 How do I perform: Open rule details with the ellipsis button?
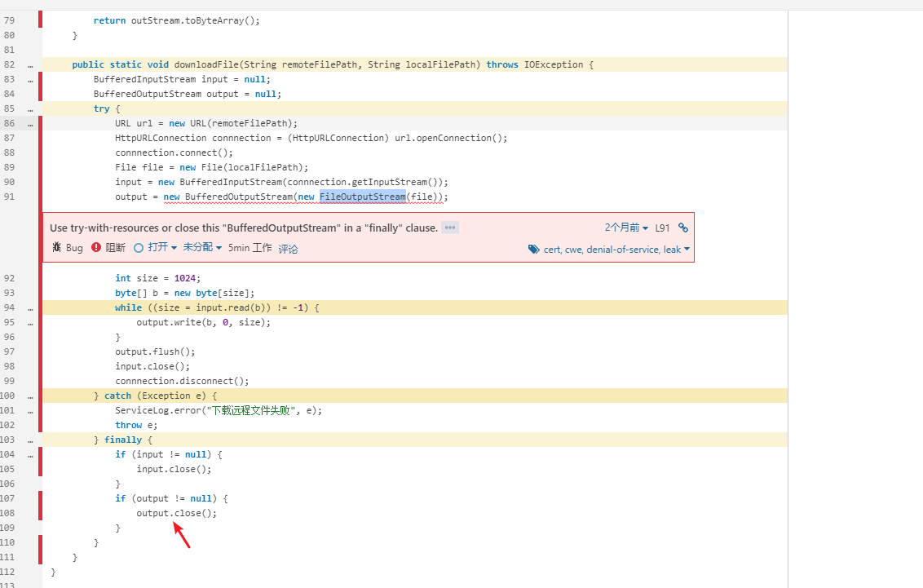pos(450,228)
